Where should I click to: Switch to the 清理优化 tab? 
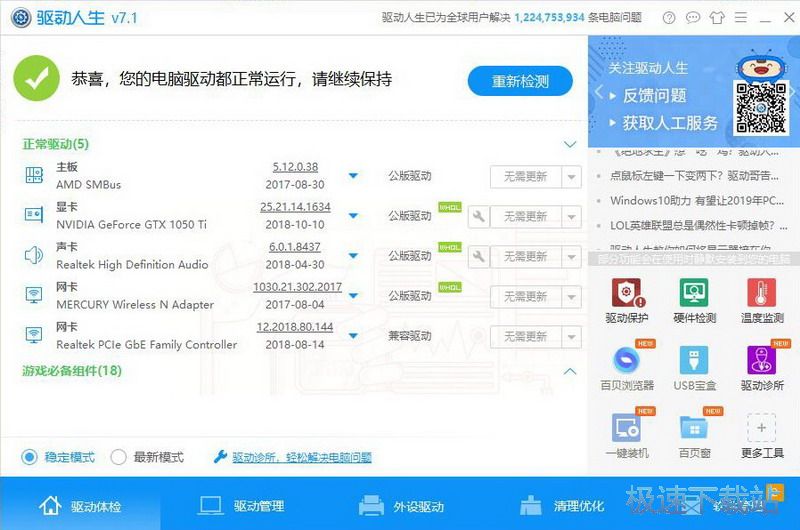pyautogui.click(x=562, y=506)
